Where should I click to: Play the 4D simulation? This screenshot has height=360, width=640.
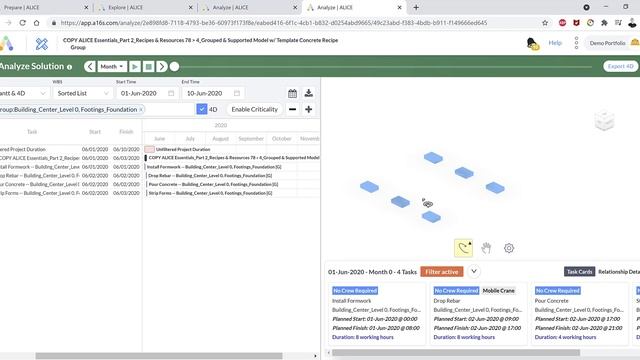[135, 66]
